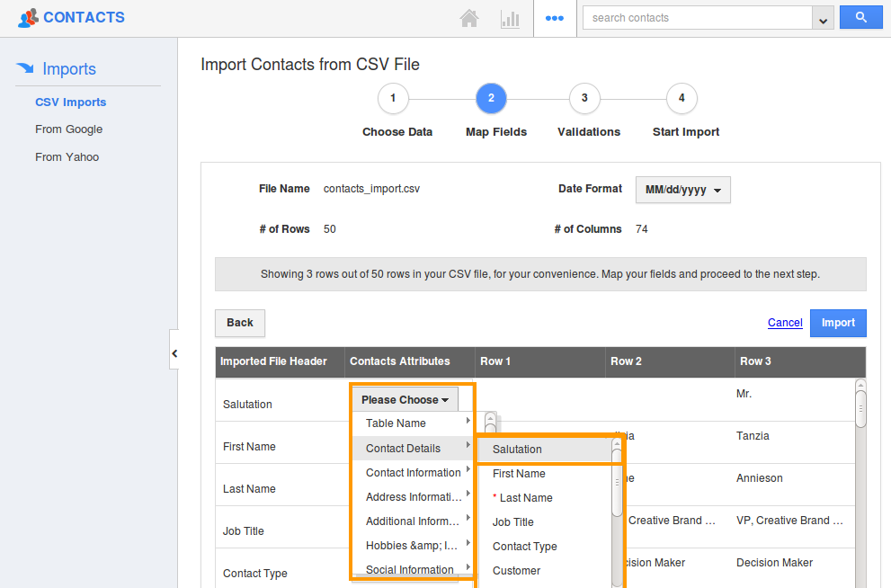Click the contacts_import.csv file name
Screen dimensions: 891x588
point(371,189)
